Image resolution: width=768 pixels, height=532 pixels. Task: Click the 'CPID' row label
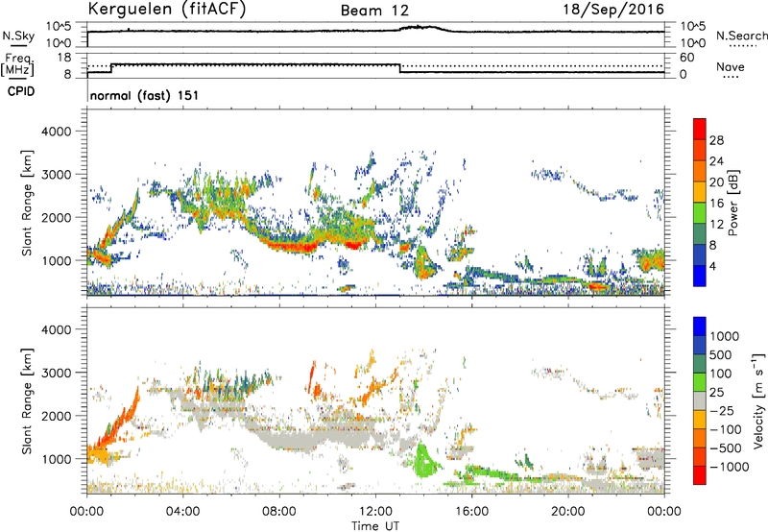[x=21, y=91]
